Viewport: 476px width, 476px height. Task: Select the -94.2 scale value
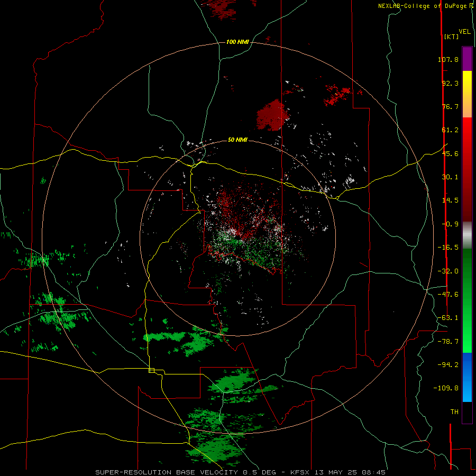448,365
